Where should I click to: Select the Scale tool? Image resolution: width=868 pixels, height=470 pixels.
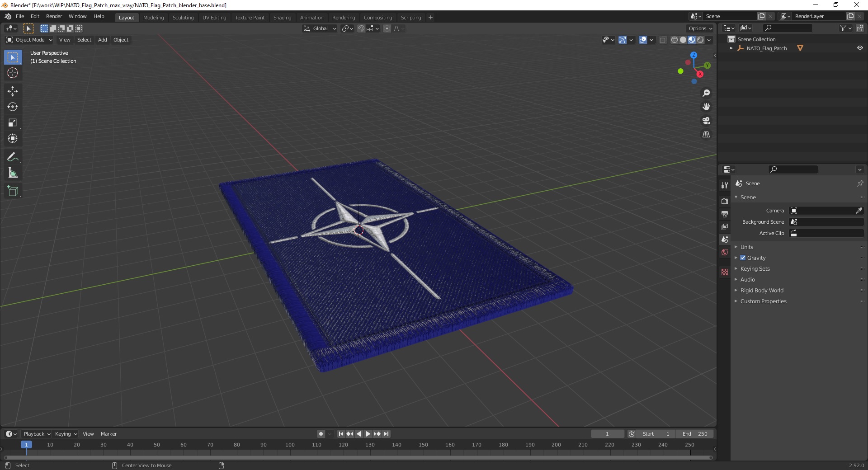pyautogui.click(x=13, y=123)
